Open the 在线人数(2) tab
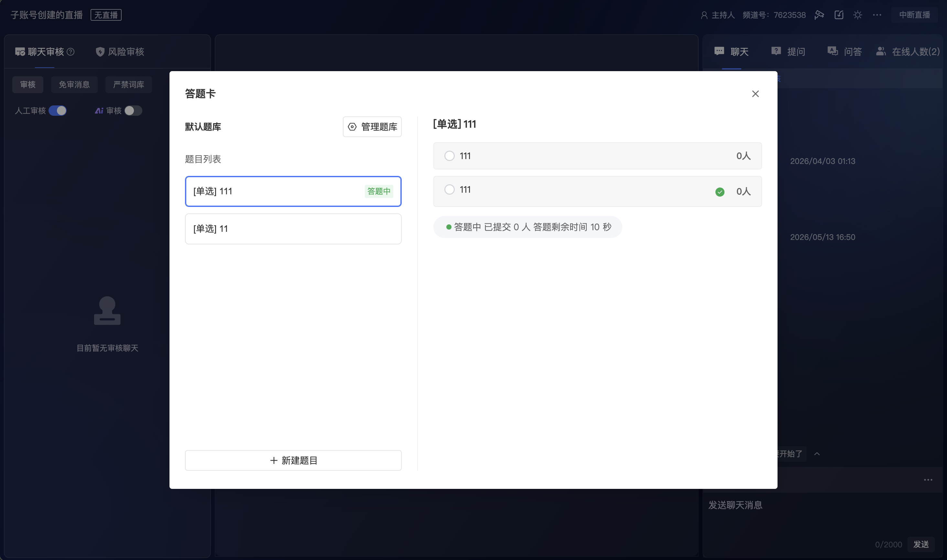 (908, 52)
